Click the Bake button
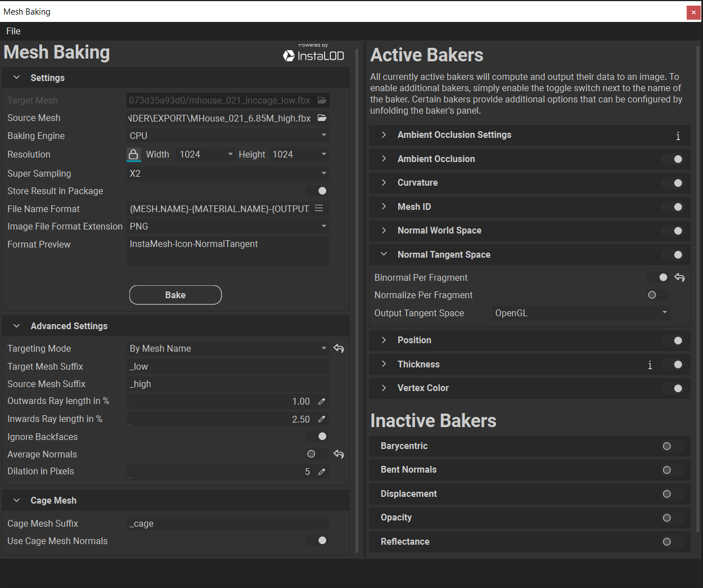This screenshot has height=588, width=703. (175, 295)
